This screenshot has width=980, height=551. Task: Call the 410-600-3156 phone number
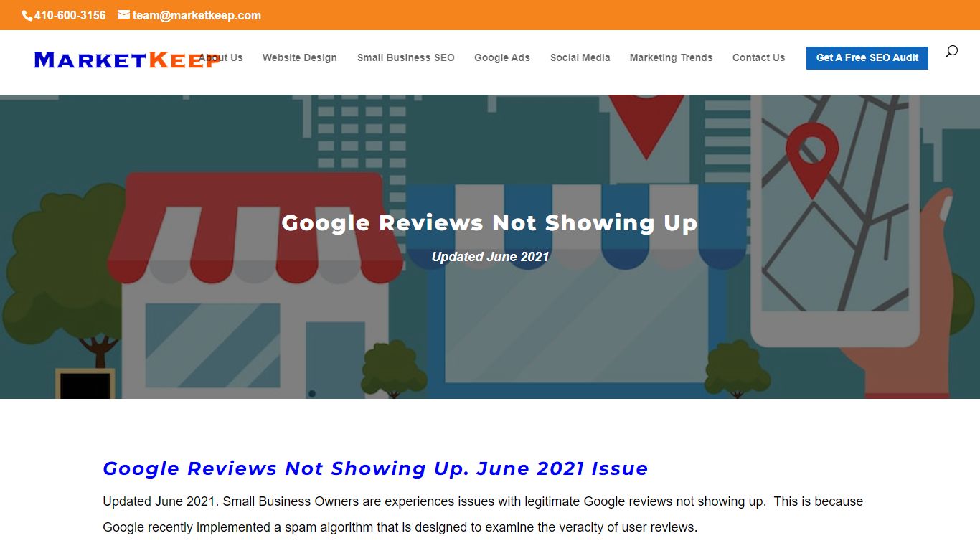pos(70,15)
